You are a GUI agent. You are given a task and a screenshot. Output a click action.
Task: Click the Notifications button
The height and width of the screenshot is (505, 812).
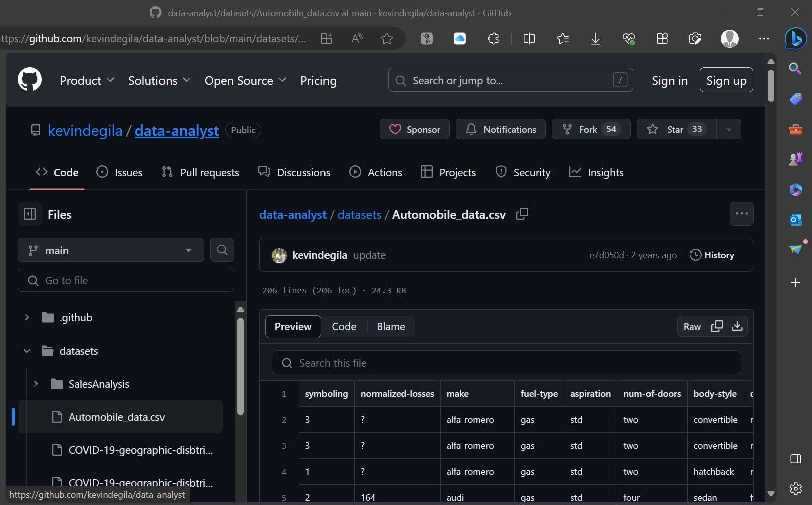(x=501, y=129)
